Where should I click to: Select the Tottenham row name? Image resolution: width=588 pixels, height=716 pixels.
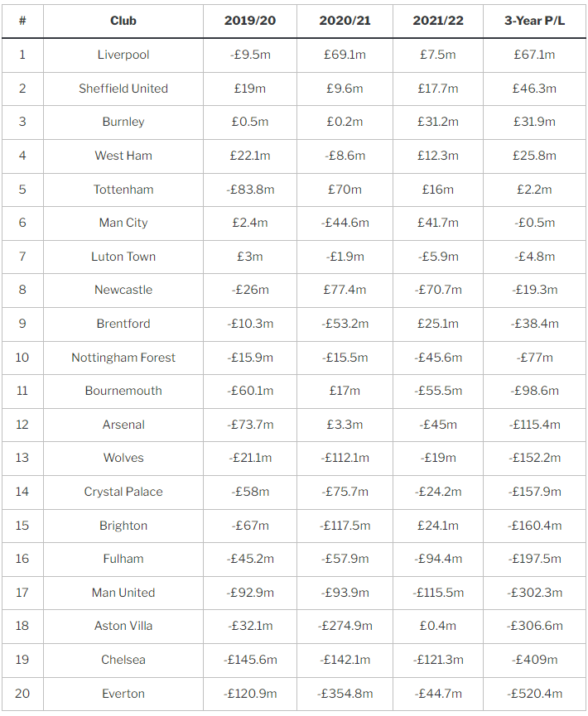(x=123, y=190)
